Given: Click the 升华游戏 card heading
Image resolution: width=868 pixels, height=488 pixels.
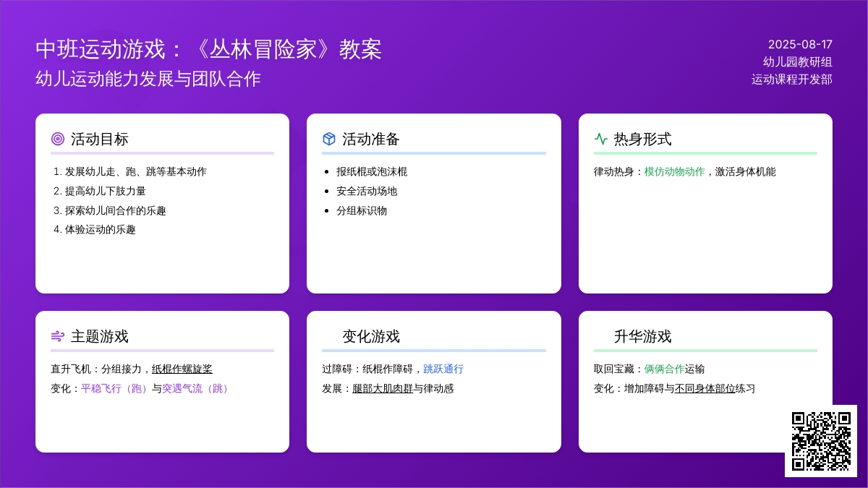Looking at the screenshot, I should click(x=643, y=336).
